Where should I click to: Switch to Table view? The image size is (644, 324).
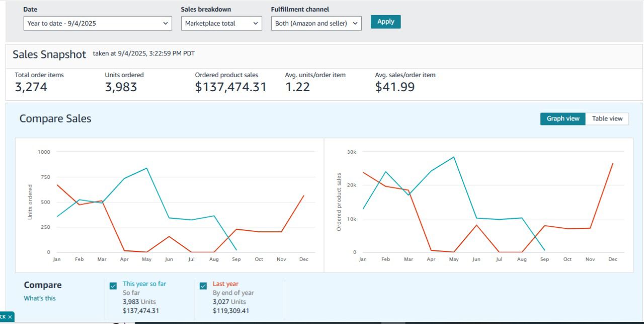[607, 119]
